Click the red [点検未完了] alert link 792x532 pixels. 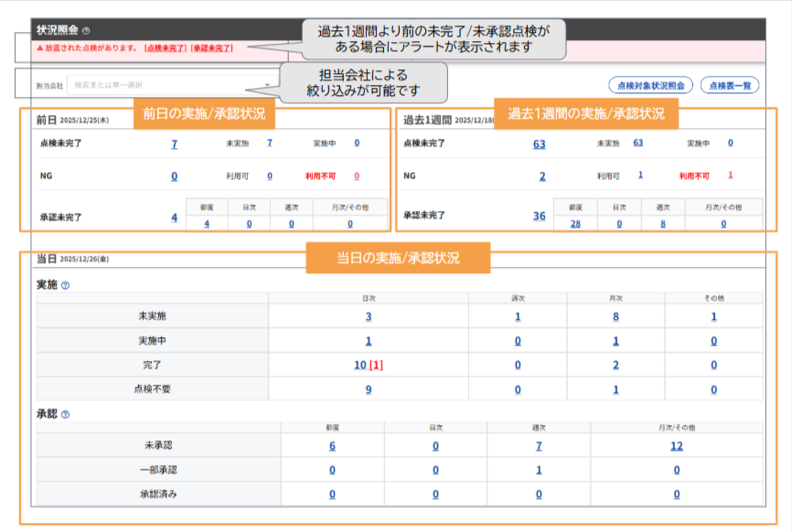coord(166,48)
